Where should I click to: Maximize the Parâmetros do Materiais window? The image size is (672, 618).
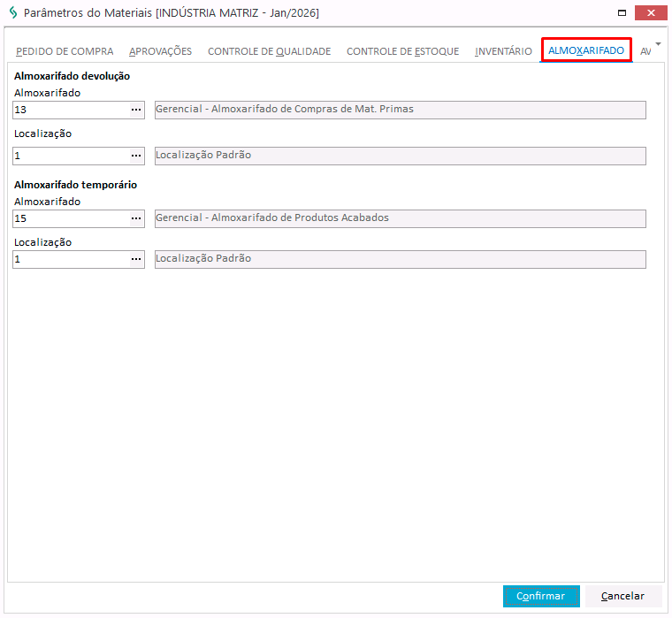622,13
